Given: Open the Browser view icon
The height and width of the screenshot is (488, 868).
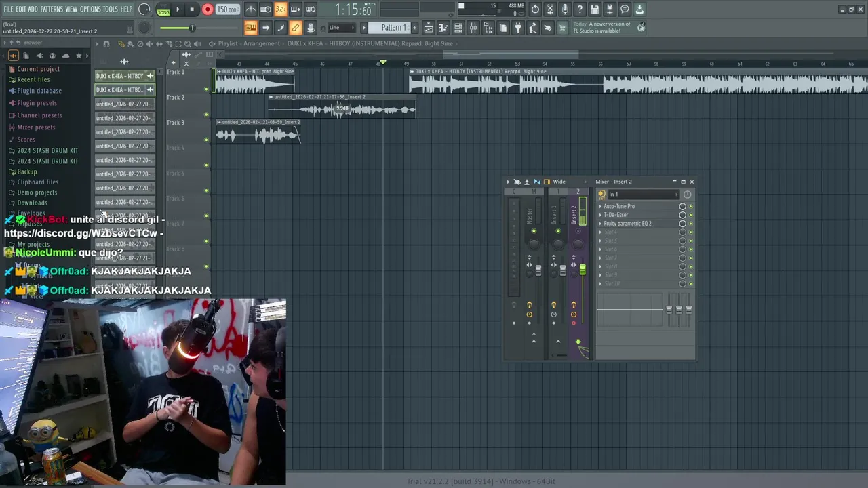Looking at the screenshot, I should tap(488, 28).
